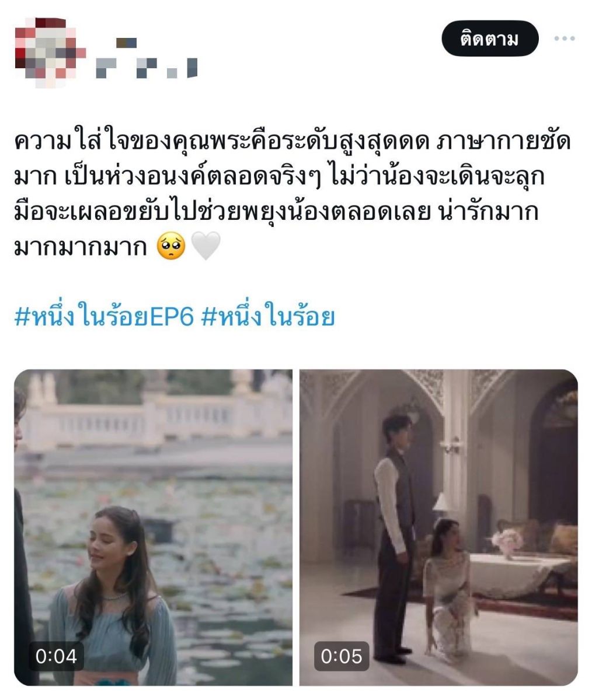Open the three-dot more options menu

pos(564,38)
